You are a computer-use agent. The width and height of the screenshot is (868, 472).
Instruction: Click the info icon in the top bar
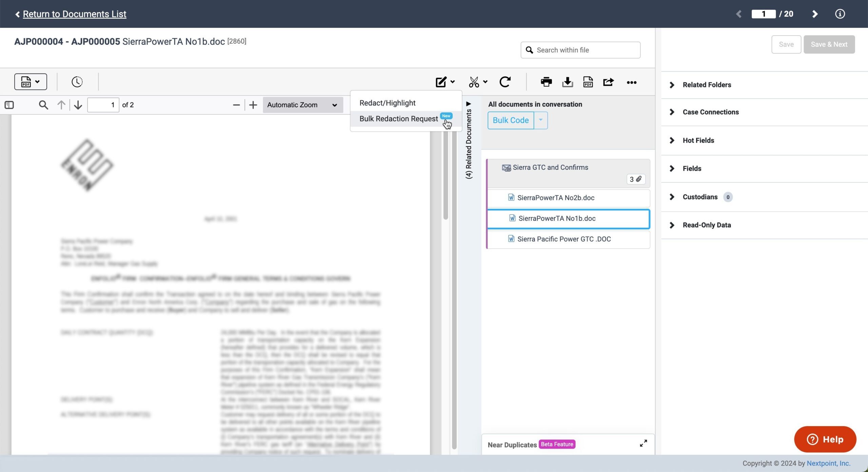840,14
